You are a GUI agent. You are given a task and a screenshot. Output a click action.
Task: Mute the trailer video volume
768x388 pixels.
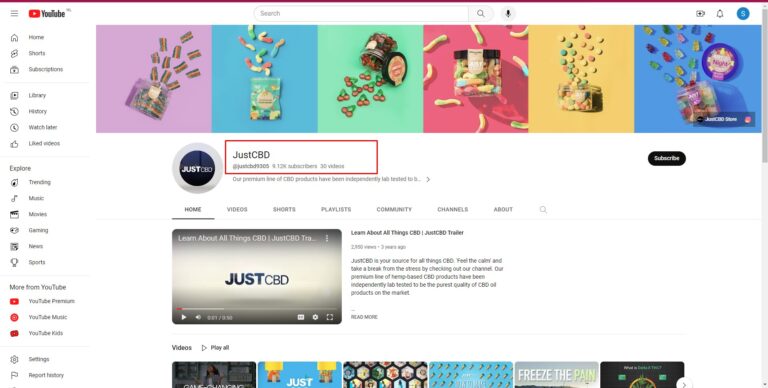click(x=198, y=317)
